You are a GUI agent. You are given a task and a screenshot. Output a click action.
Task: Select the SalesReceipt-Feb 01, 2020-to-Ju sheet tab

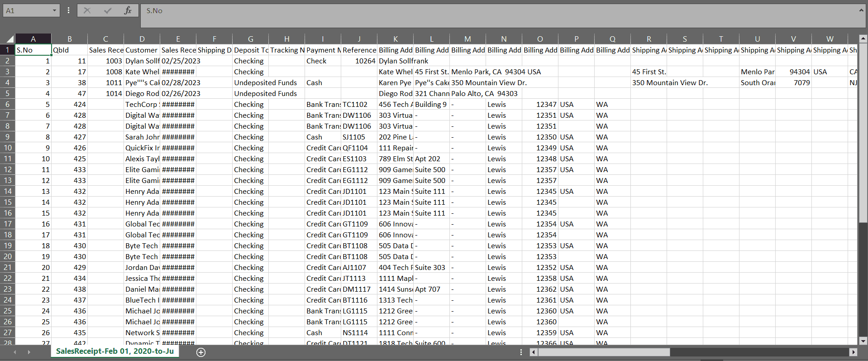115,351
